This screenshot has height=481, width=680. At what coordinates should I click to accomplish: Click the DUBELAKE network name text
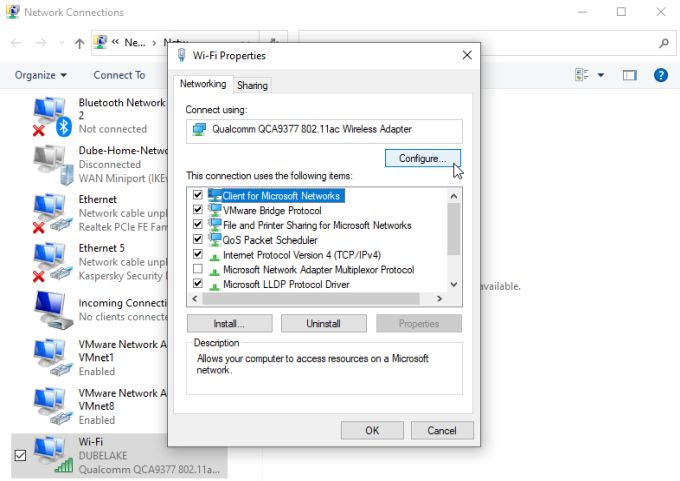point(103,456)
